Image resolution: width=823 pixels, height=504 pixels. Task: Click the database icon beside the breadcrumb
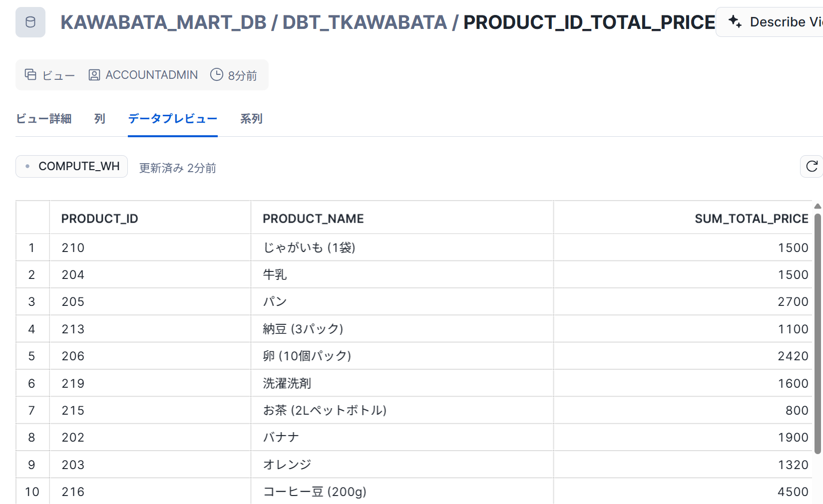pyautogui.click(x=30, y=22)
